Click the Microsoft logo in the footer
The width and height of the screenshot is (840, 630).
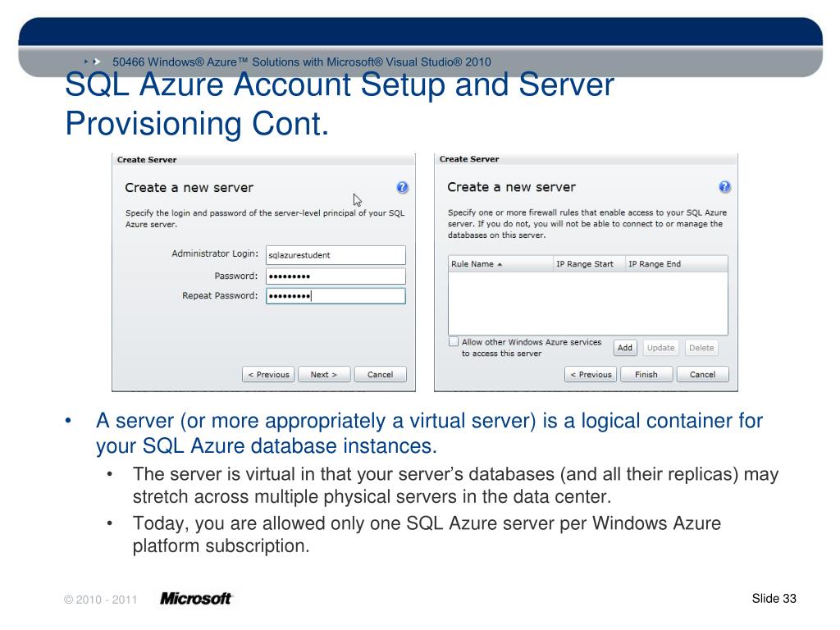[196, 598]
